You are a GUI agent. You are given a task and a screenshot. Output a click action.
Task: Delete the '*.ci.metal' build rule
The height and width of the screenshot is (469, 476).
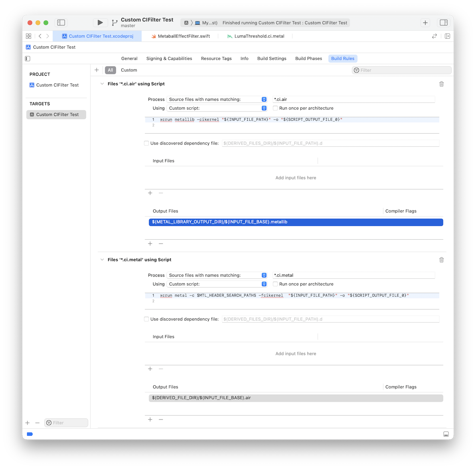(x=441, y=260)
